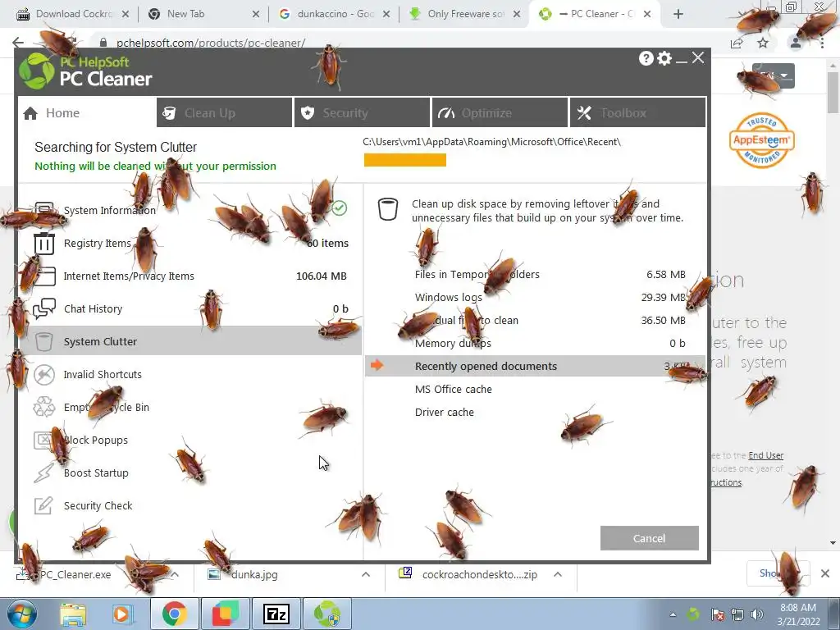The width and height of the screenshot is (840, 630).
Task: Click the bucket icon beside clean up description
Action: pos(388,209)
